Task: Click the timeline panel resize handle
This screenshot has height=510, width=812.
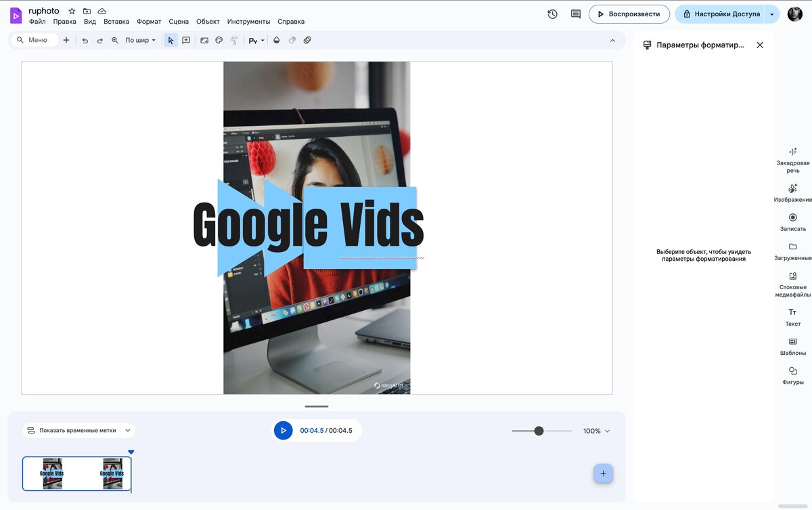Action: point(317,406)
